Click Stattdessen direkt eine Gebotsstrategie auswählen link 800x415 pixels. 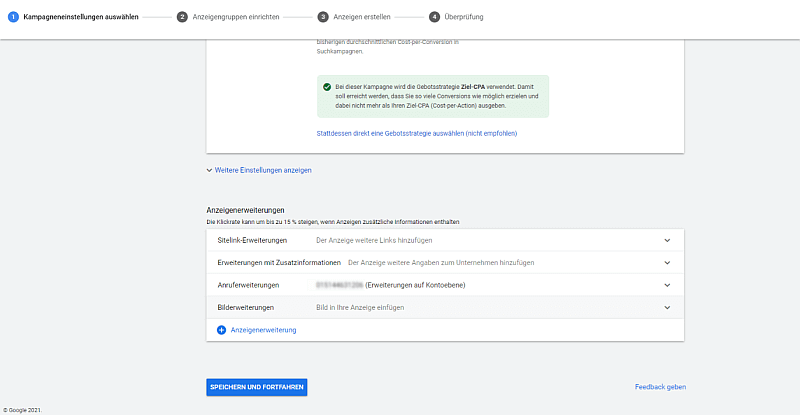(x=417, y=134)
